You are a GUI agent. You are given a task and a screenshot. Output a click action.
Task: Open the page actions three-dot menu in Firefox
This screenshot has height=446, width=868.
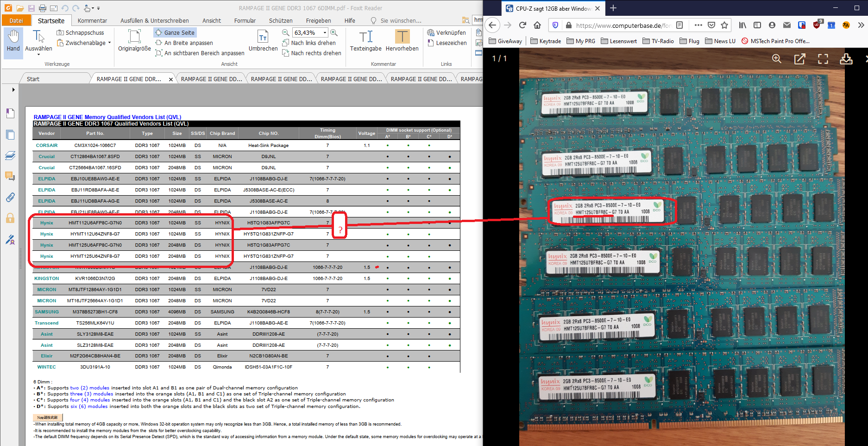698,25
